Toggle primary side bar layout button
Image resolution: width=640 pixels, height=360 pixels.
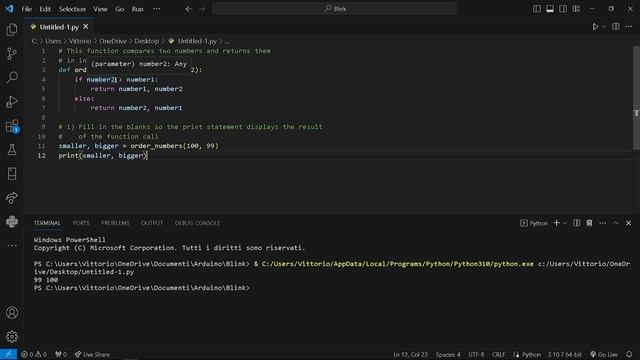(537, 9)
